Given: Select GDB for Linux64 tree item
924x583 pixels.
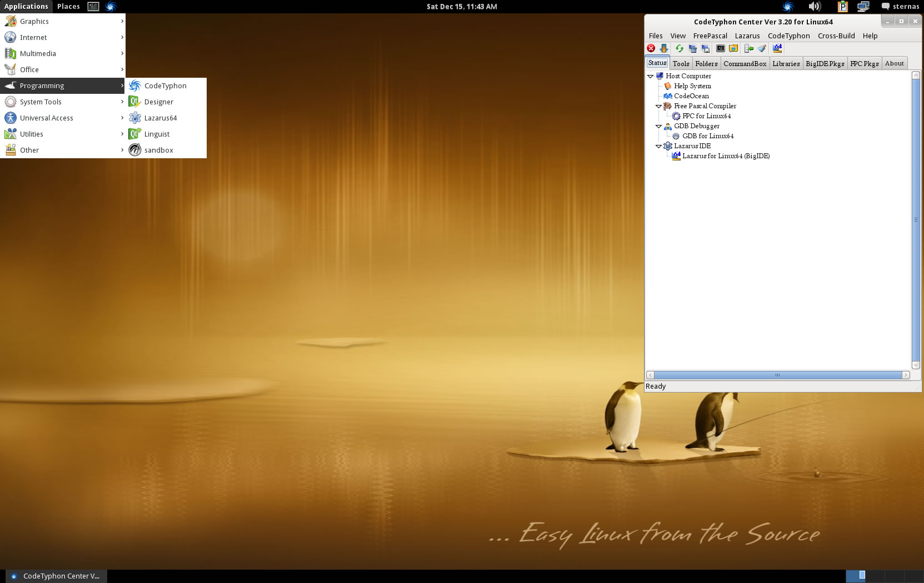Looking at the screenshot, I should click(708, 136).
